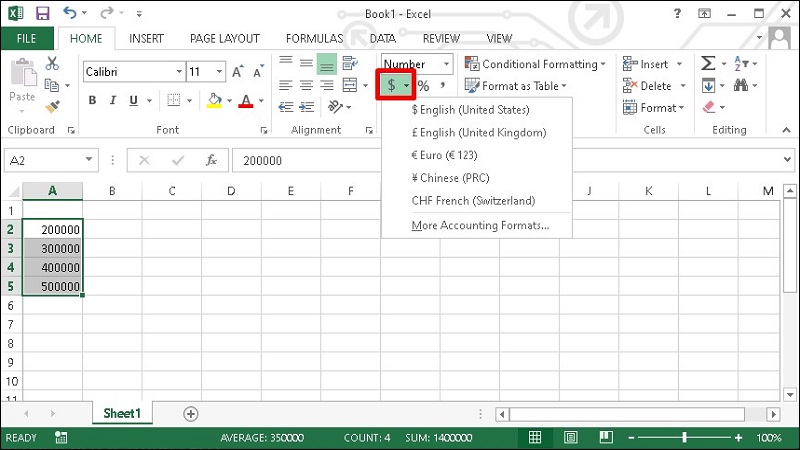Toggle Align Left
Screen dimensions: 800x450
pos(286,85)
